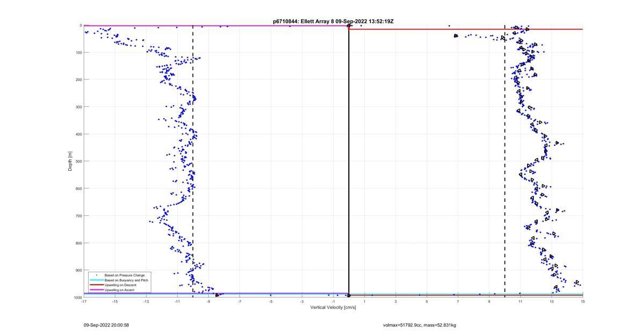
Task: Click the depth tick label 100
Action: (x=78, y=53)
